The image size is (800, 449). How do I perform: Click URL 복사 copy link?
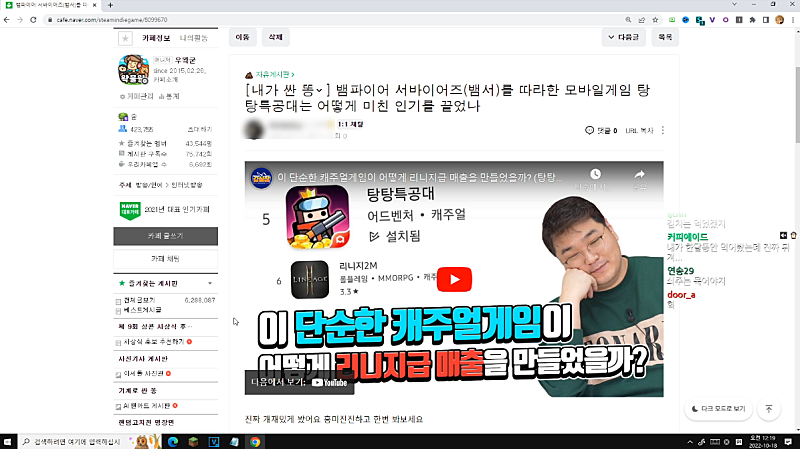point(639,131)
